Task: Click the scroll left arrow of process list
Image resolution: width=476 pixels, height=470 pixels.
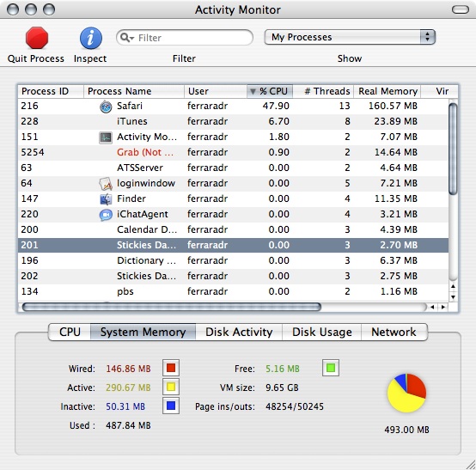Action: (432, 307)
